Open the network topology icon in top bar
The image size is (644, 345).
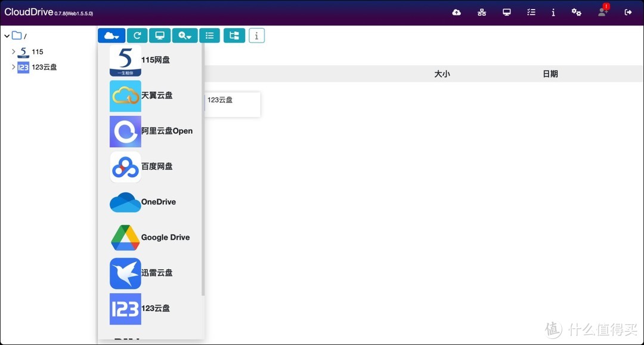pos(481,11)
